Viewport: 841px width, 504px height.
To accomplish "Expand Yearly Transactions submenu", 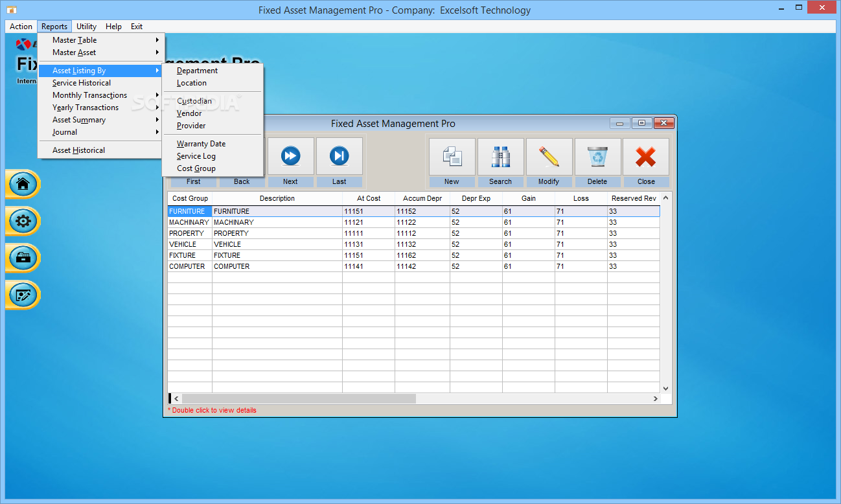I will (100, 108).
